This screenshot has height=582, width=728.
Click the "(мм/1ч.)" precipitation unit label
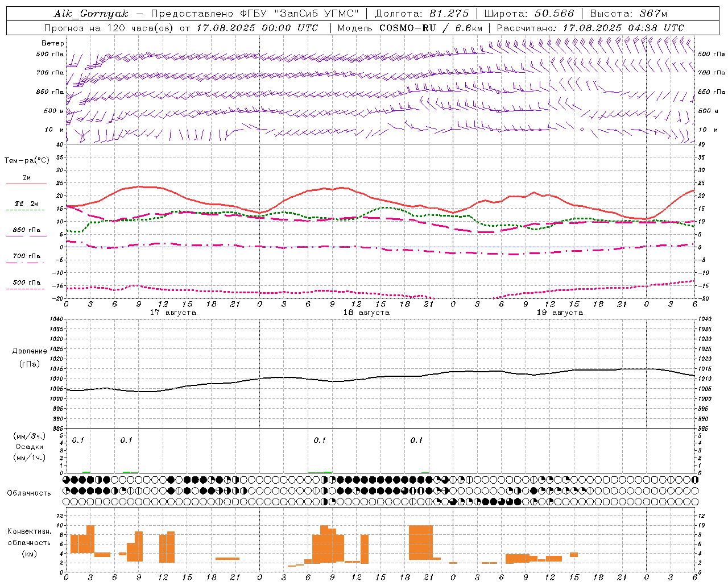[30, 458]
